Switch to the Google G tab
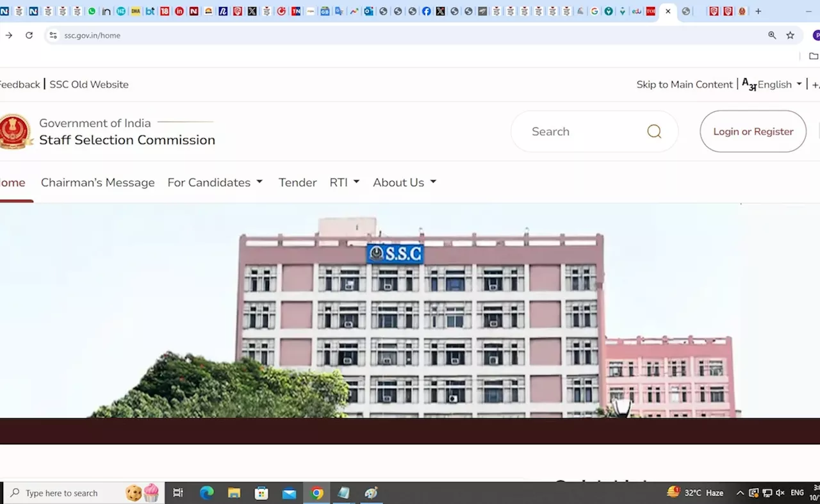Screen dimensions: 820x504 [x=594, y=12]
